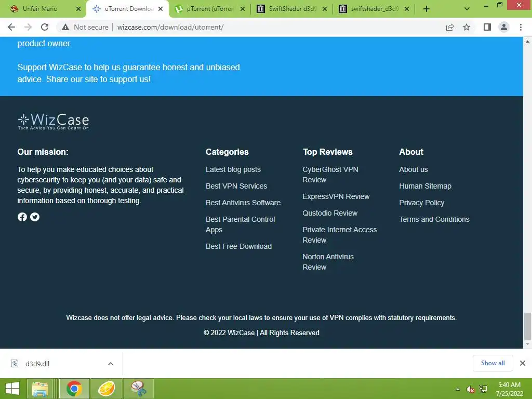Click the forward navigation arrow
532x399 pixels.
(28, 27)
